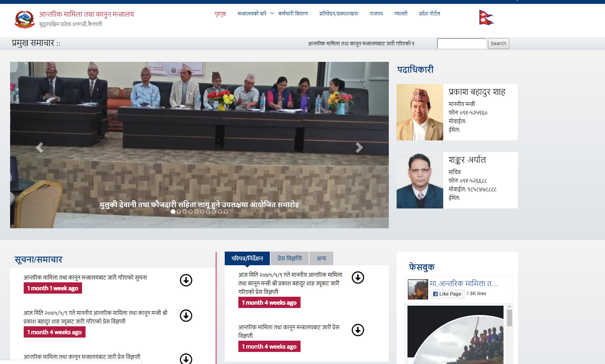Select the first slideshow indicator dot
The image size is (605, 364).
coord(173,212)
